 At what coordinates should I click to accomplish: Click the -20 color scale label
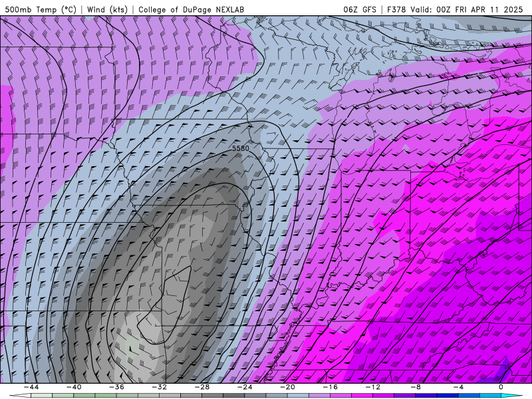click(x=288, y=387)
